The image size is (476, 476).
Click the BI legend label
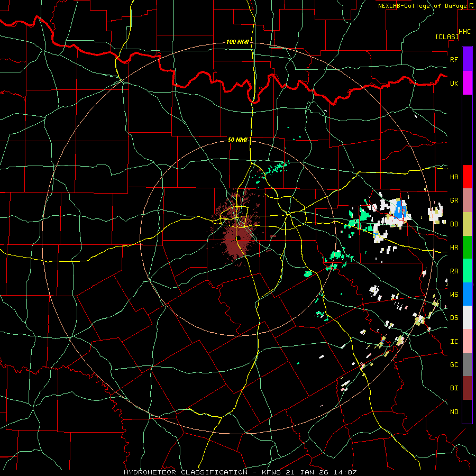point(454,388)
